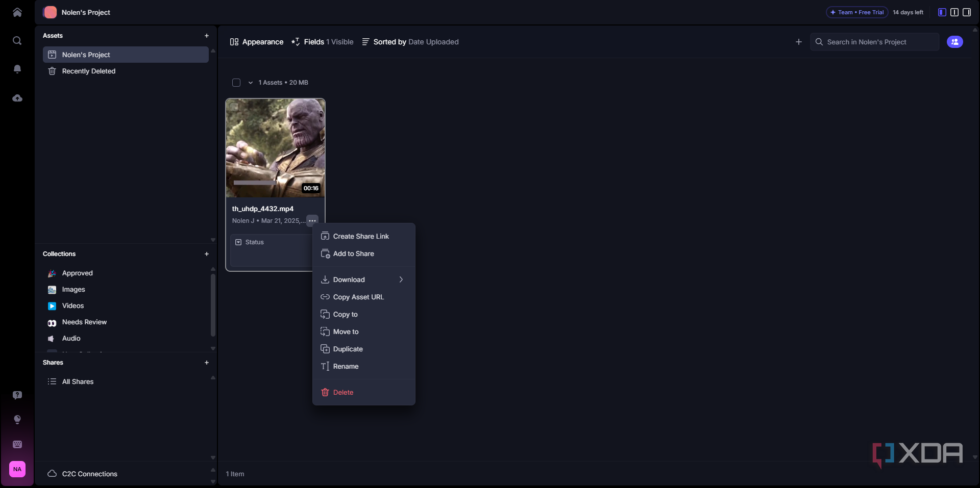Open the th_uhdp_4432.mp4 video thumbnail
This screenshot has width=980, height=488.
click(x=276, y=148)
